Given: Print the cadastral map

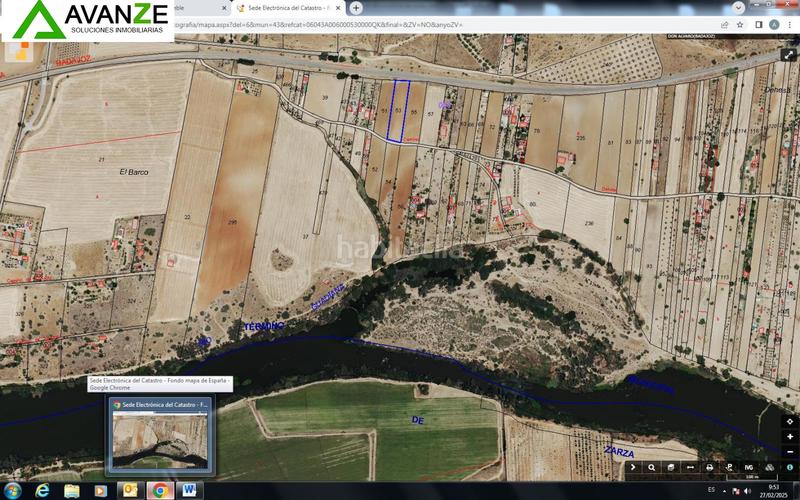Looking at the screenshot, I should 710,467.
